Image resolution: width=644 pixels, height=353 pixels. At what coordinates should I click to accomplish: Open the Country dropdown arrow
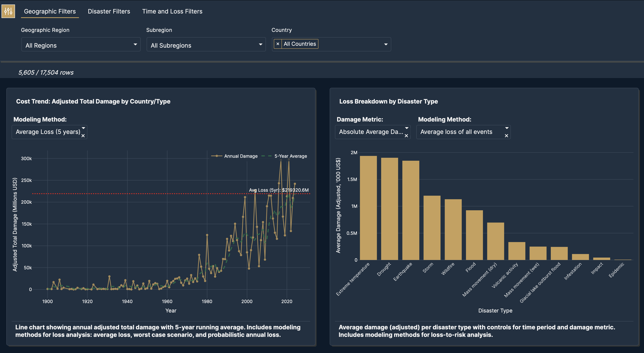(386, 44)
